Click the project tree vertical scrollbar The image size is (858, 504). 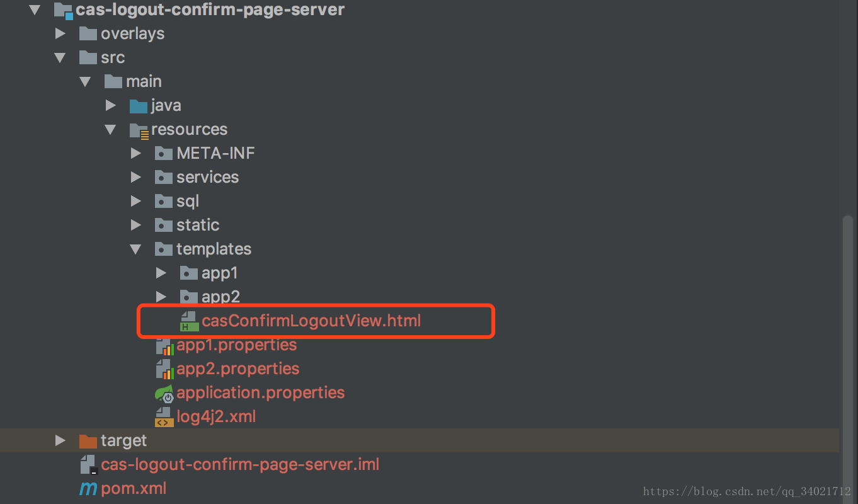tap(848, 359)
